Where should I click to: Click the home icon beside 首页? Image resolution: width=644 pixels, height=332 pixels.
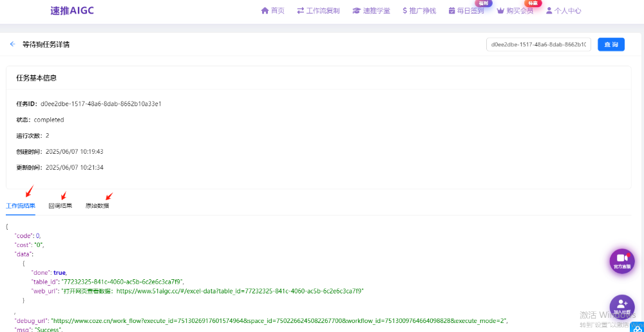pos(264,11)
